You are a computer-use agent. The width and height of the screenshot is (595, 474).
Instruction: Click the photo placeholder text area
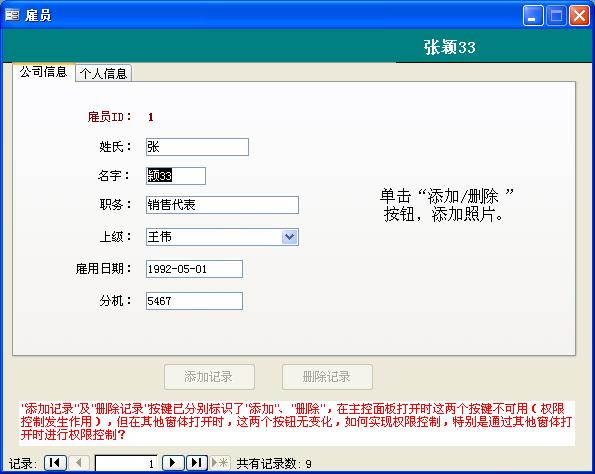[446, 205]
